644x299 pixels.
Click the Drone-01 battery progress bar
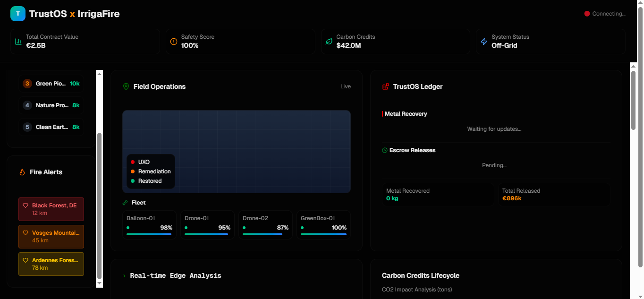pos(207,234)
